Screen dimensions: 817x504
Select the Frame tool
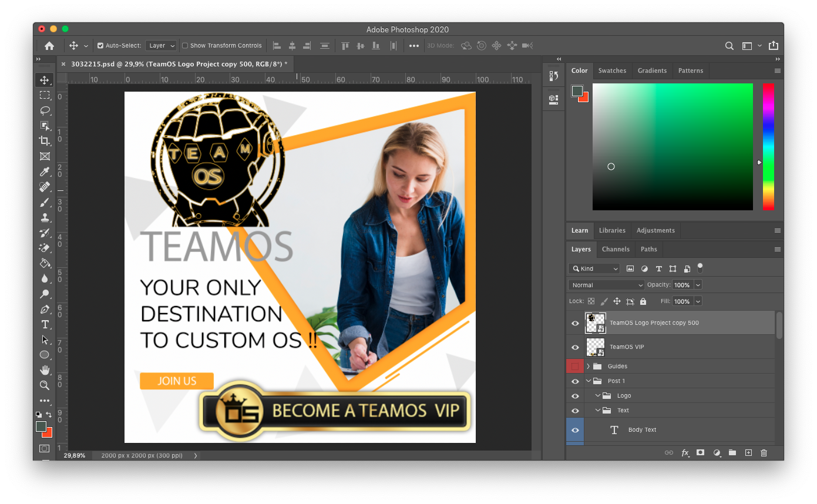point(45,156)
